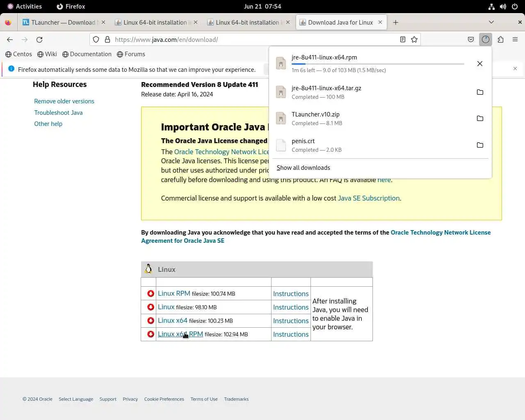The width and height of the screenshot is (525, 420).
Task: Open volume icon in system tray
Action: [x=503, y=7]
